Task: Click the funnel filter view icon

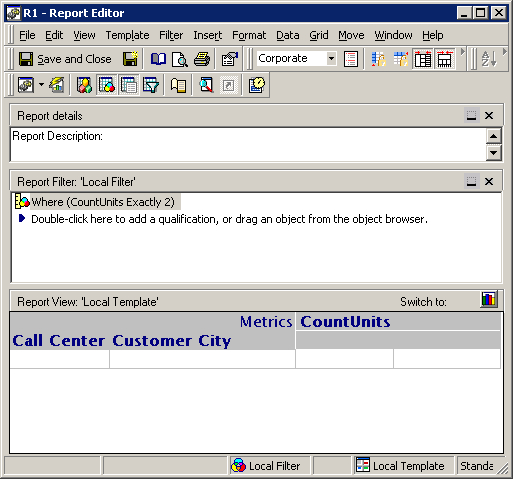Action: pos(151,85)
